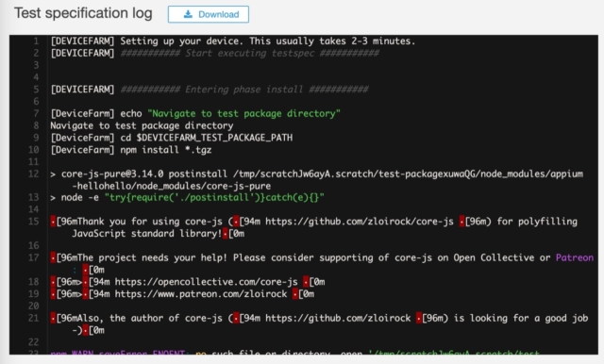Click 'JavaScript standard library!' wrapped text

(147, 234)
